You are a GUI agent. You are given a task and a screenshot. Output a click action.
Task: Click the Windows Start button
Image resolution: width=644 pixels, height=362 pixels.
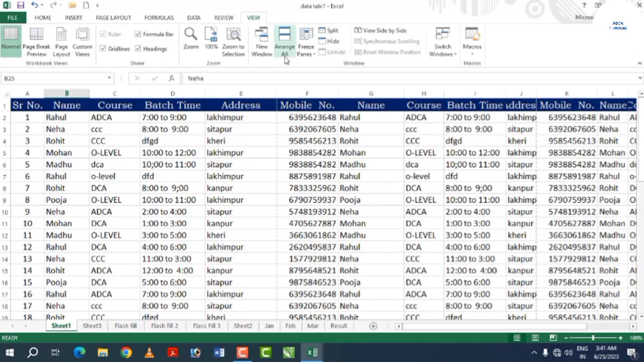pyautogui.click(x=10, y=352)
